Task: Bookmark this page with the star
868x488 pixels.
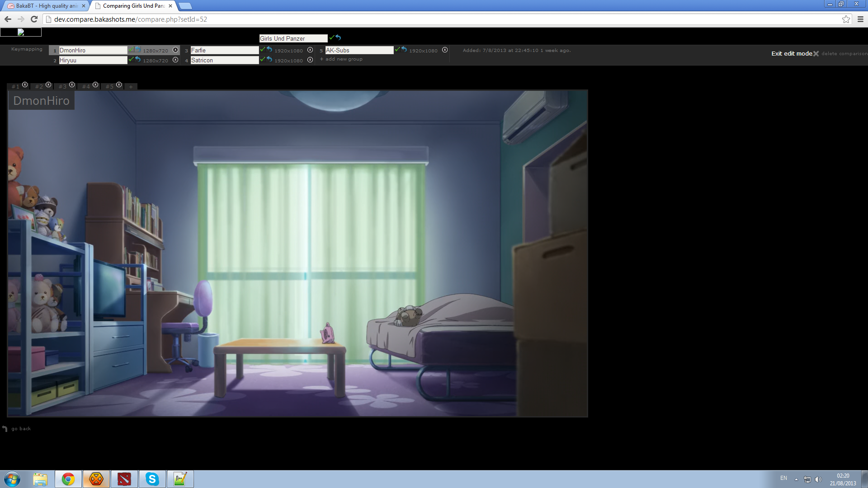Action: pyautogui.click(x=846, y=19)
